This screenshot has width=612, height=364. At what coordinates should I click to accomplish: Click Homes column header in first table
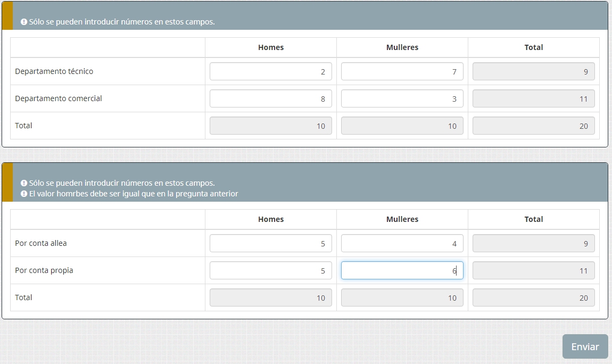[x=270, y=47]
